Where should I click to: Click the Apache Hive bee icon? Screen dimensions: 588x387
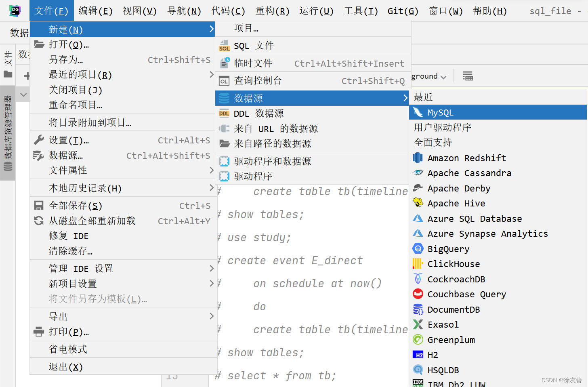tap(418, 203)
